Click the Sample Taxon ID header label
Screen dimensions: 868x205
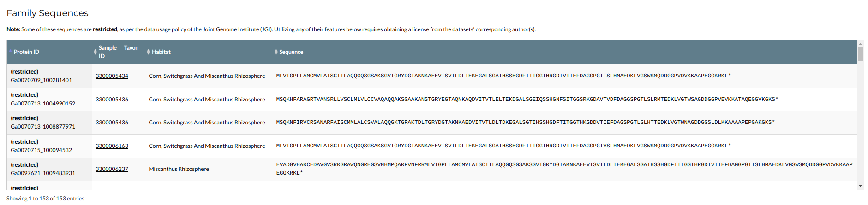tap(118, 52)
